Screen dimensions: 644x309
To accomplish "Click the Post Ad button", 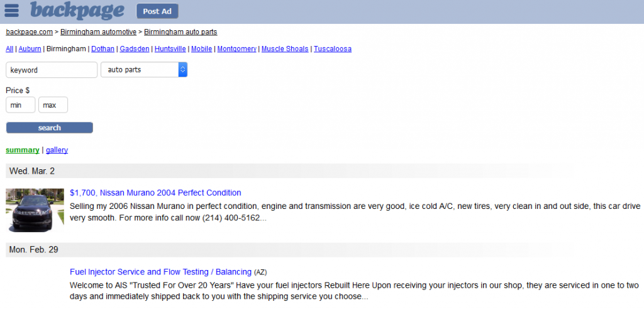I will click(157, 11).
